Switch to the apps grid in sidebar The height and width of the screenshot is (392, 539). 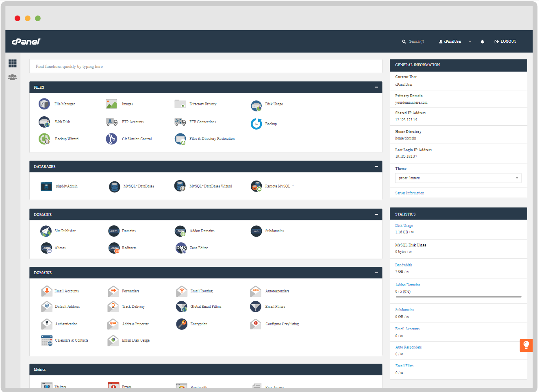(13, 63)
